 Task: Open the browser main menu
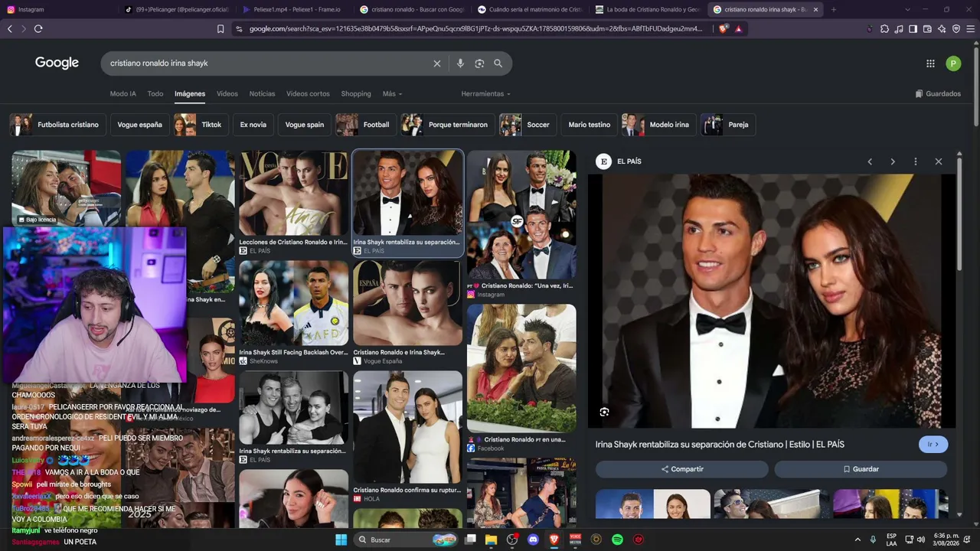point(970,29)
